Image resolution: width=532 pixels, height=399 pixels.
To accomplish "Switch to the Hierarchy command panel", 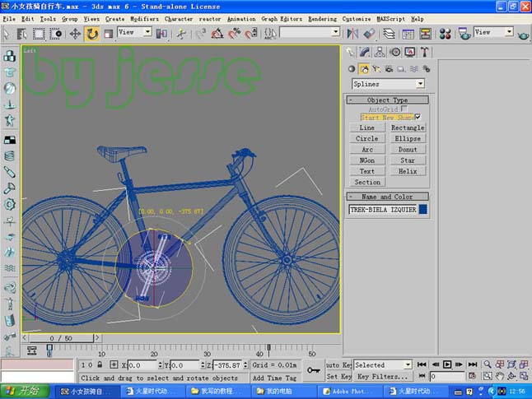I will click(380, 52).
